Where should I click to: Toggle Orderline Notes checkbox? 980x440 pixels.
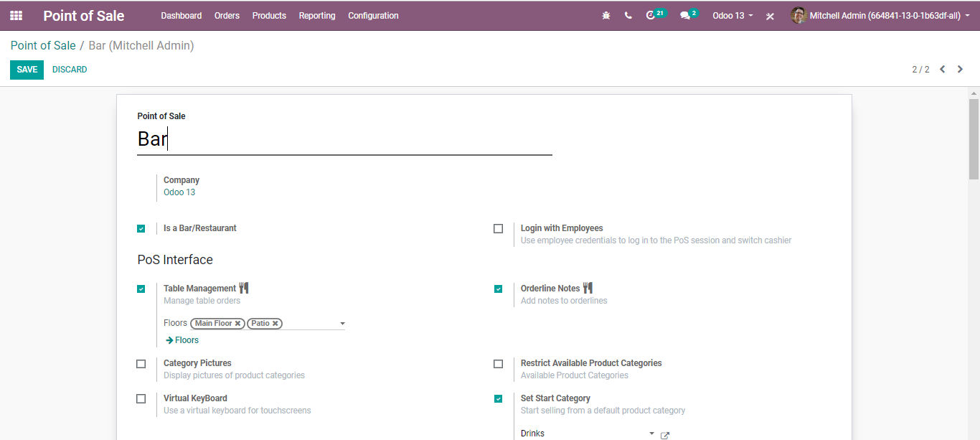coord(499,289)
